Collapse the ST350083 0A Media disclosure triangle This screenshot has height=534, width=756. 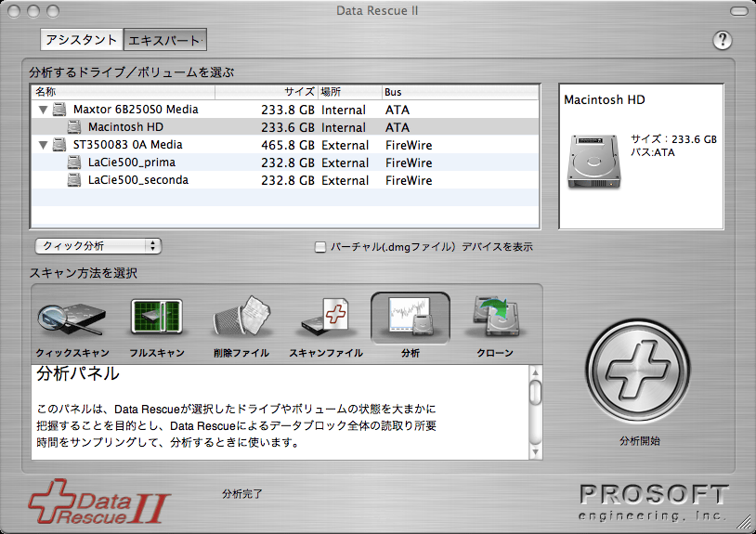43,145
